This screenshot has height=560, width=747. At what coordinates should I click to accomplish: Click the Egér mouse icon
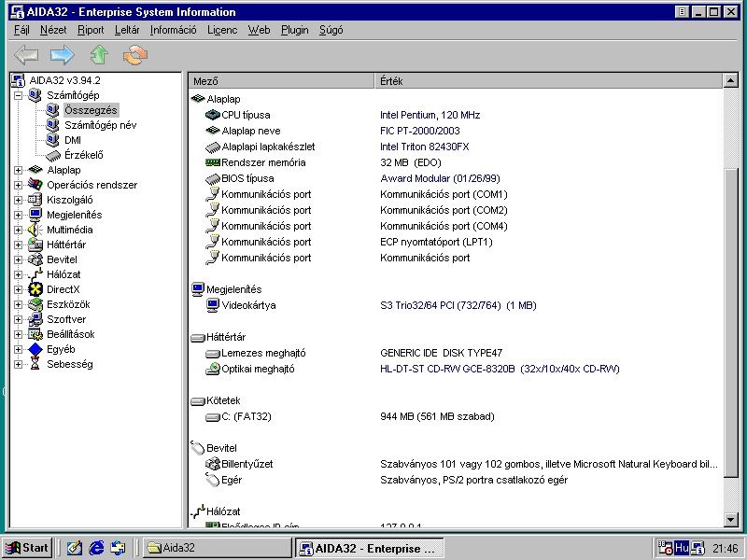(213, 480)
